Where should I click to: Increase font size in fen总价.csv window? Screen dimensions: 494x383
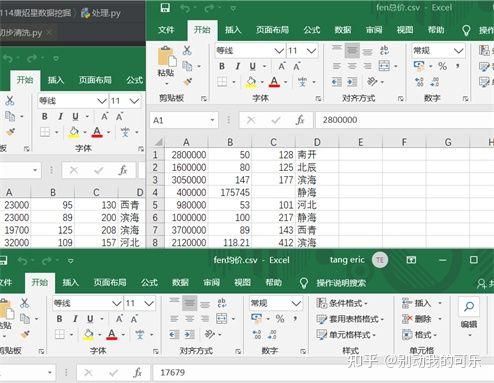coord(282,66)
